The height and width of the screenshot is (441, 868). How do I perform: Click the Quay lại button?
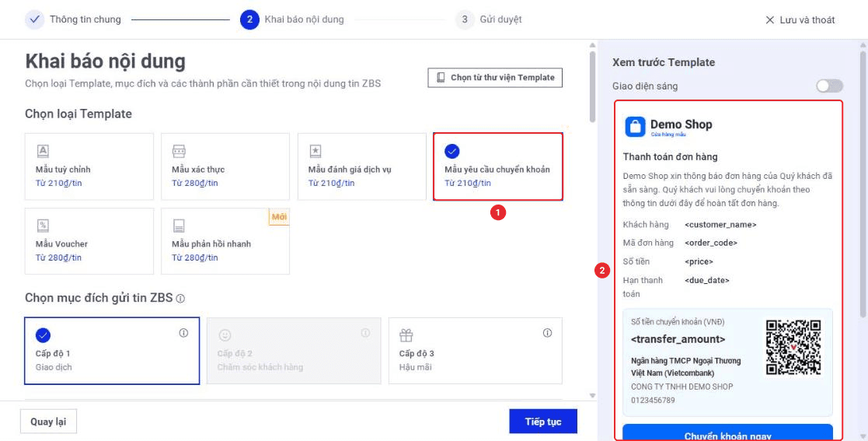pos(48,422)
